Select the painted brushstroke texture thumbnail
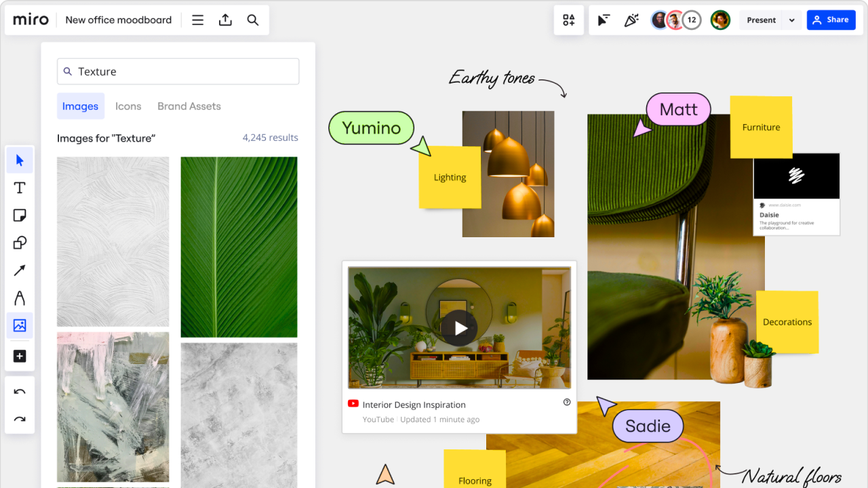This screenshot has width=868, height=488. point(113,407)
